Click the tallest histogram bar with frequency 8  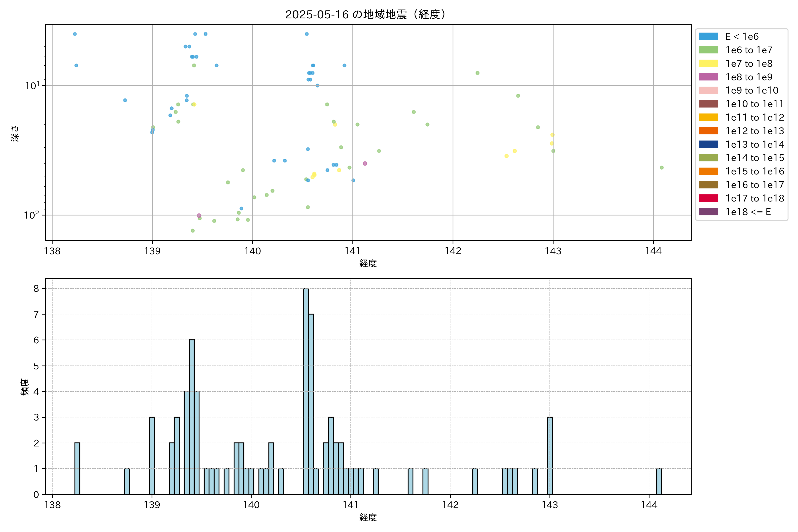[306, 391]
